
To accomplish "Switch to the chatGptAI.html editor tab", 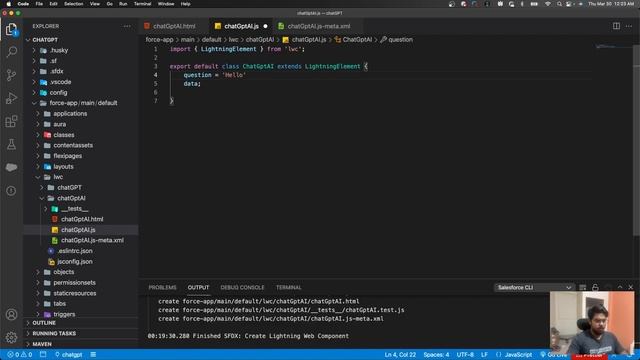I will click(x=174, y=26).
